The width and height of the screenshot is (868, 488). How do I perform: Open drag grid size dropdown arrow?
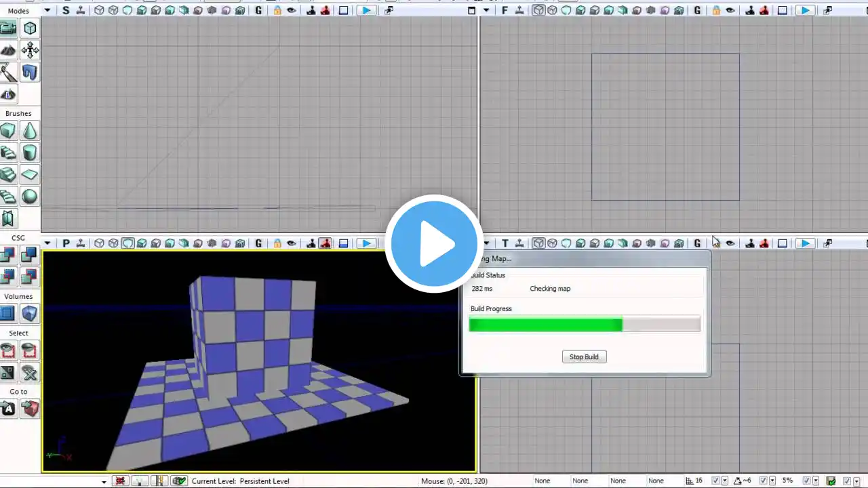click(x=724, y=481)
